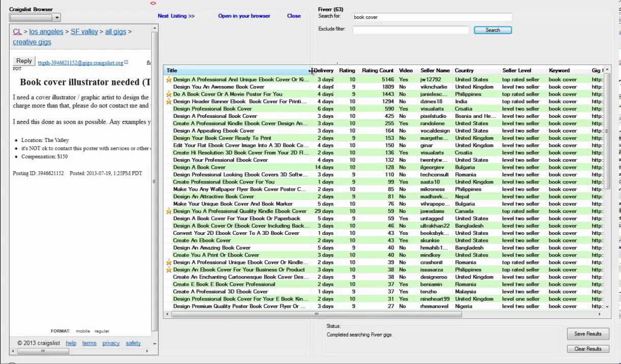Sort by the Country column header
The height and width of the screenshot is (364, 621).
tap(476, 71)
